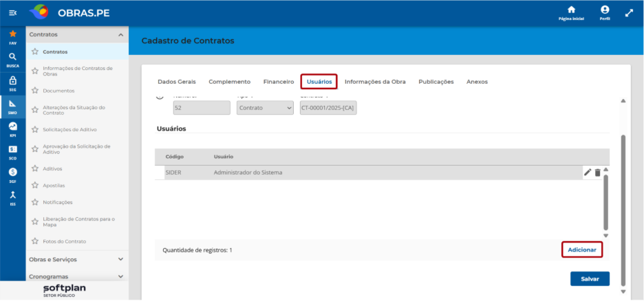Sort by the Código column header
Viewport: 644px width, 301px height.
pos(174,157)
